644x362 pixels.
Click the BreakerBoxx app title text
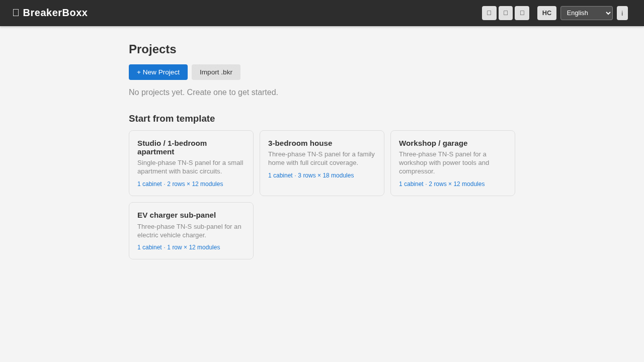[55, 13]
